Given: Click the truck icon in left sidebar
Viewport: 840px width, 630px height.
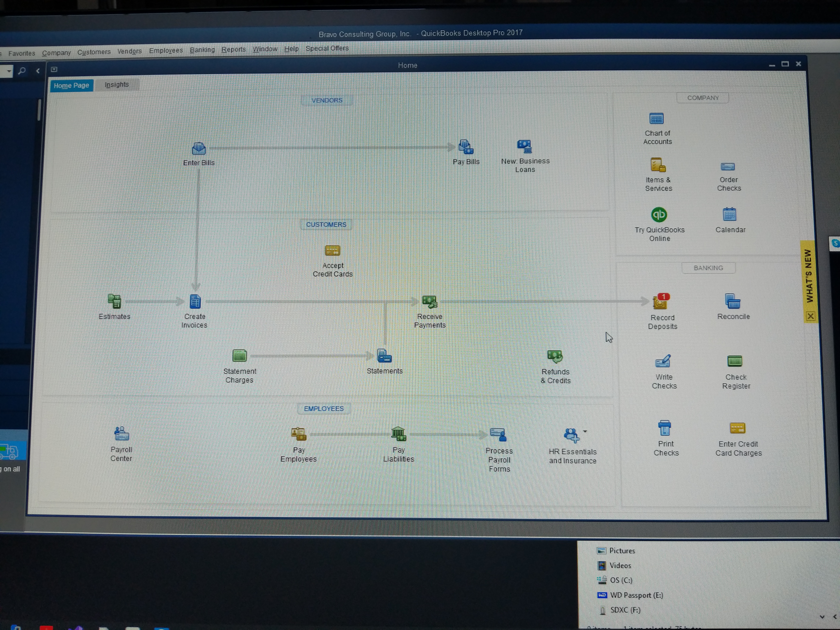Looking at the screenshot, I should (x=10, y=451).
